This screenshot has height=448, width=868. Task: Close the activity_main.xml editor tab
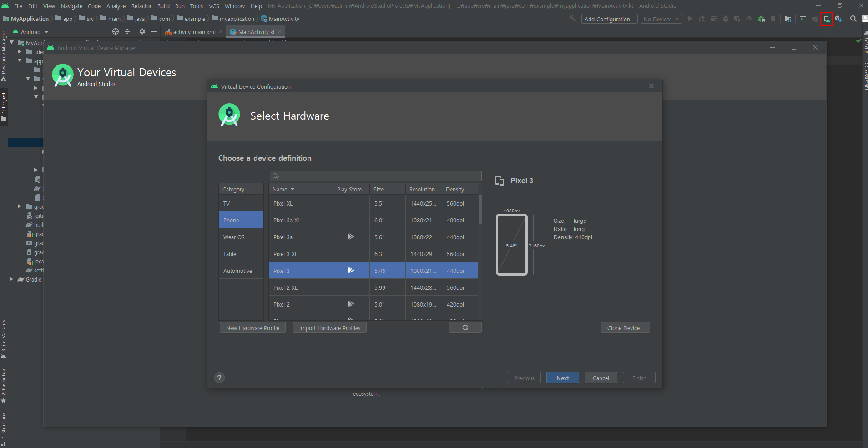[x=221, y=31]
